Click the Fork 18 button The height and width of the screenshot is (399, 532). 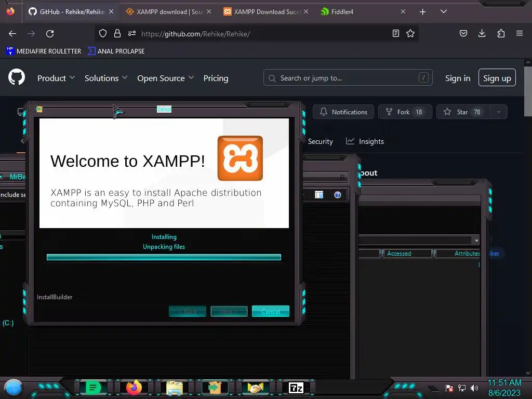pos(405,112)
